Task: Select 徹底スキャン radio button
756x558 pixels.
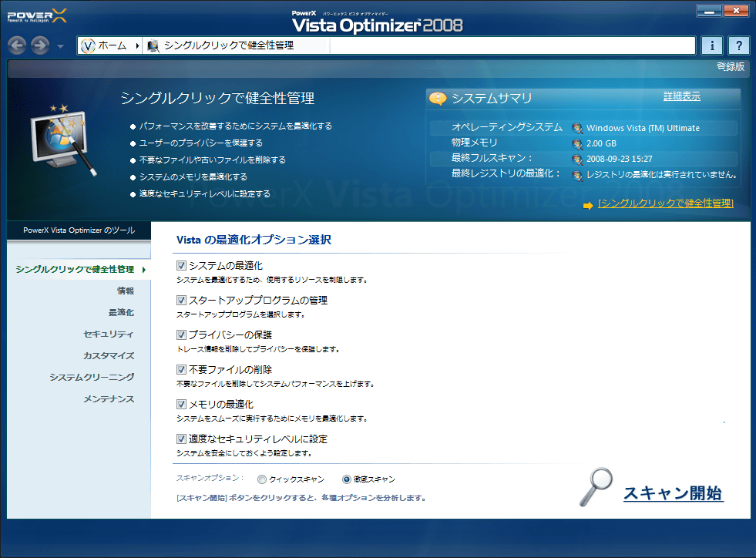Action: coord(346,479)
